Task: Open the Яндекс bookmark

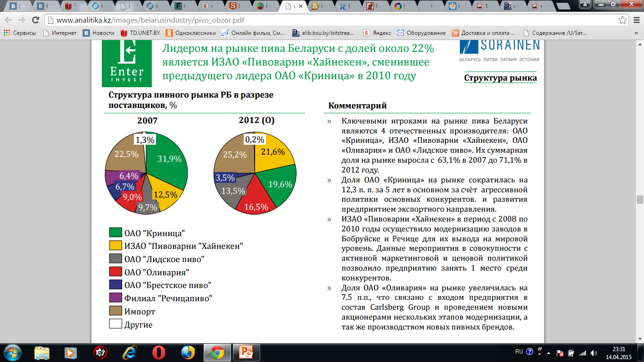Action: tap(377, 33)
